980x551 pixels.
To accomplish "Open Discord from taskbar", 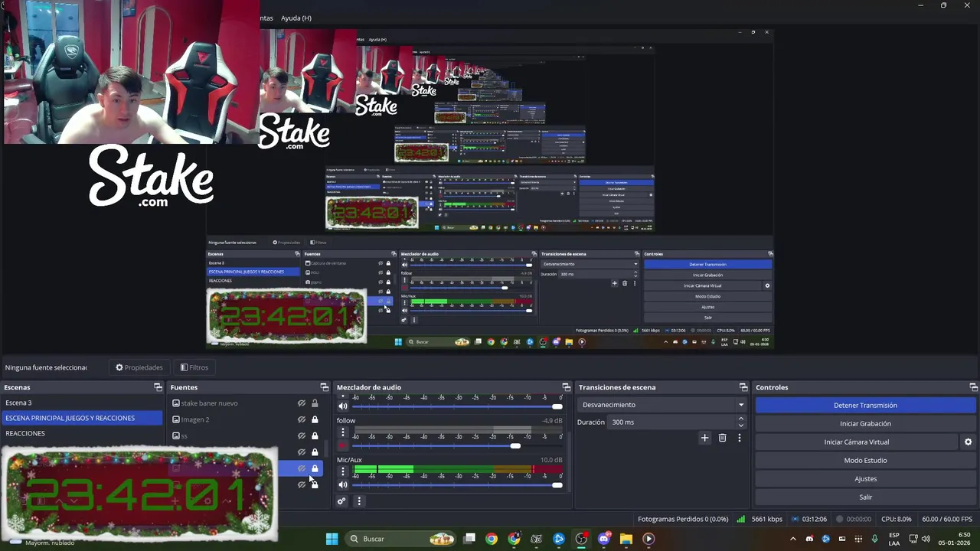I will pyautogui.click(x=604, y=539).
